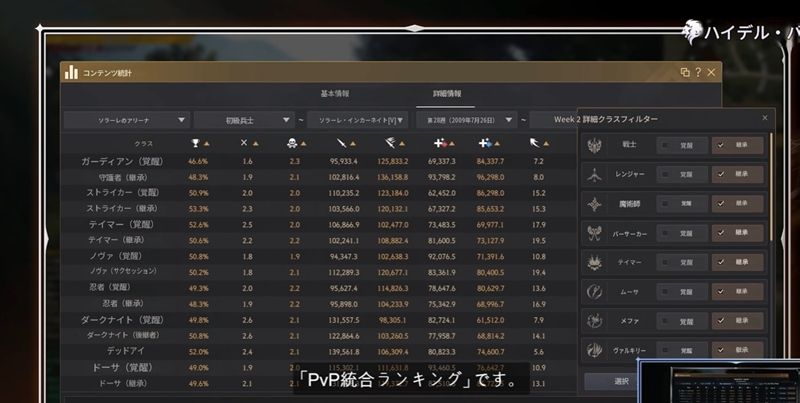The image size is (800, 403).
Task: Open the 第28週 week dropdown
Action: pyautogui.click(x=466, y=120)
